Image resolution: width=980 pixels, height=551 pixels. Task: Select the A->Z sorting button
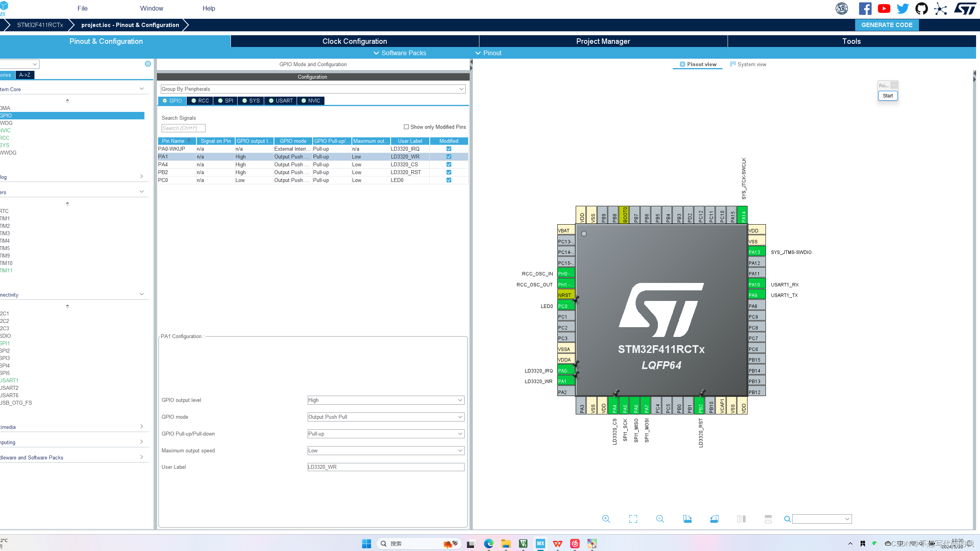click(25, 75)
